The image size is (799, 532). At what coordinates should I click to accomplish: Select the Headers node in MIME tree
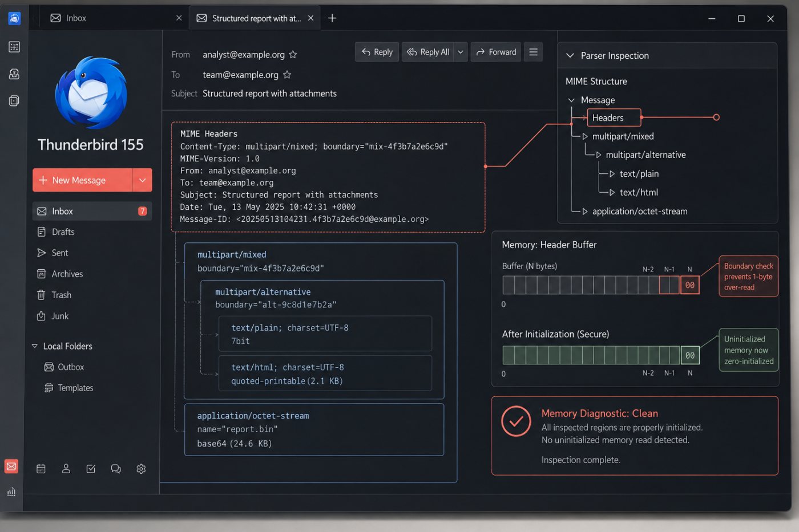tap(614, 118)
